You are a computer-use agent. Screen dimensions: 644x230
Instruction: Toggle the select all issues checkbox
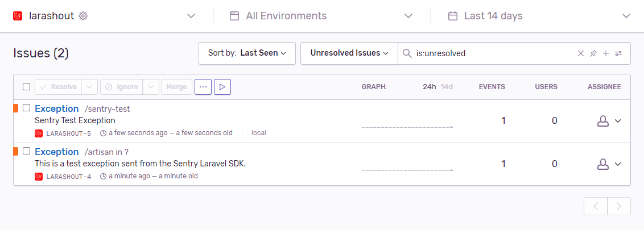click(x=27, y=87)
